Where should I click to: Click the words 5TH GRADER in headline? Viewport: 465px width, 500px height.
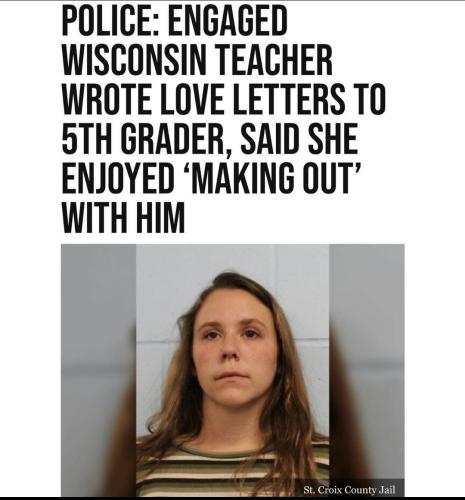coord(142,140)
